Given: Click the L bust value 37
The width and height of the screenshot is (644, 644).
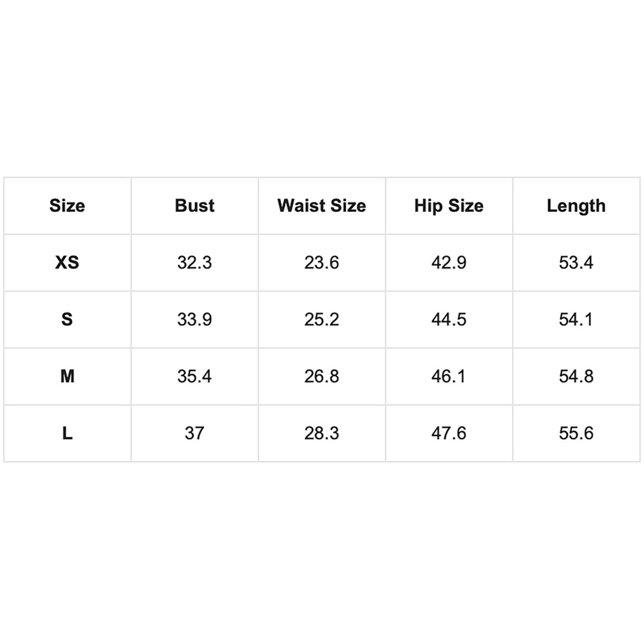Looking at the screenshot, I should point(194,433).
